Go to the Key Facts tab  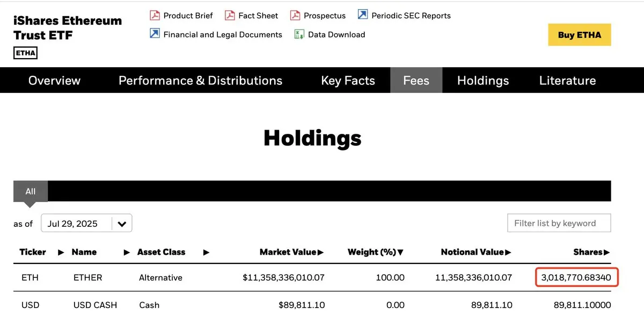pyautogui.click(x=348, y=81)
